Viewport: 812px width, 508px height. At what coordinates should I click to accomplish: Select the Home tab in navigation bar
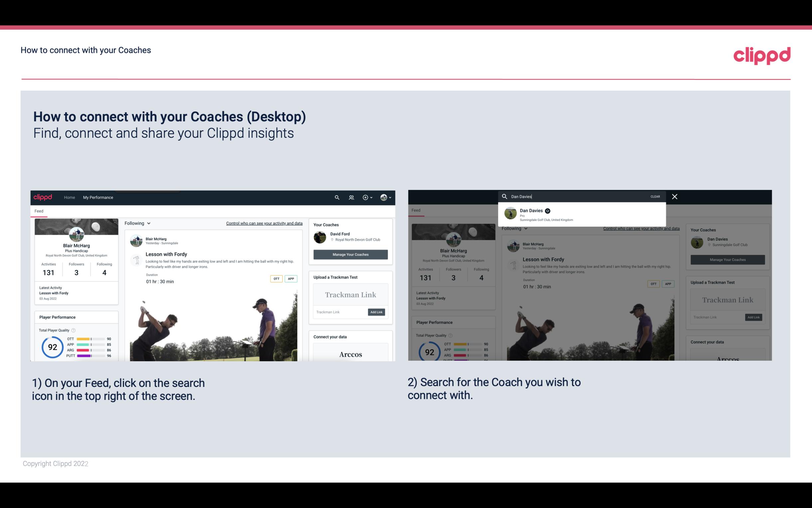pos(70,197)
